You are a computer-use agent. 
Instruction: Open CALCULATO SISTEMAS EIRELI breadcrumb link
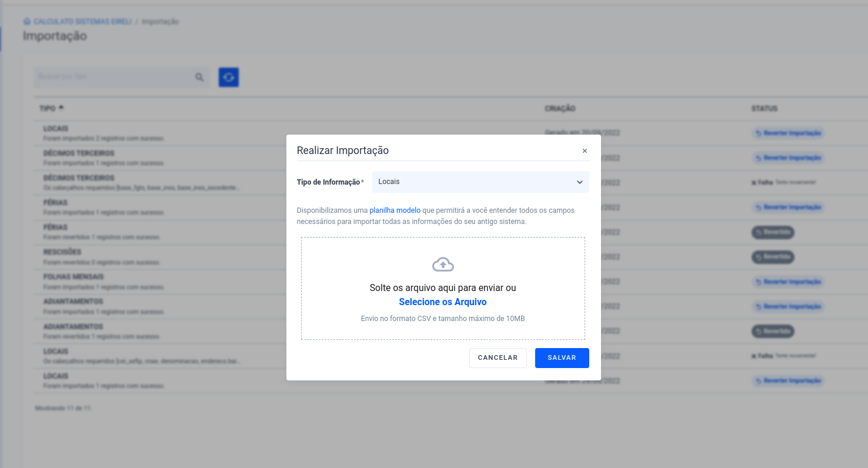click(x=82, y=21)
